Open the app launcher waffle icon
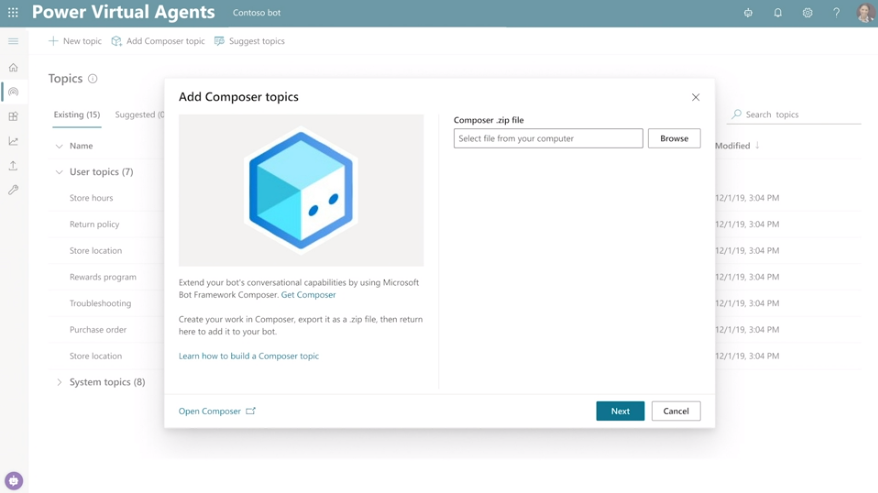 13,12
